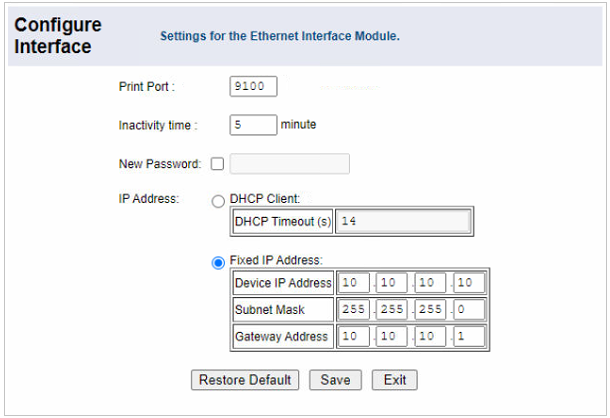Select the DHCP Client radio option
Screen dimensions: 610x418
coord(218,201)
